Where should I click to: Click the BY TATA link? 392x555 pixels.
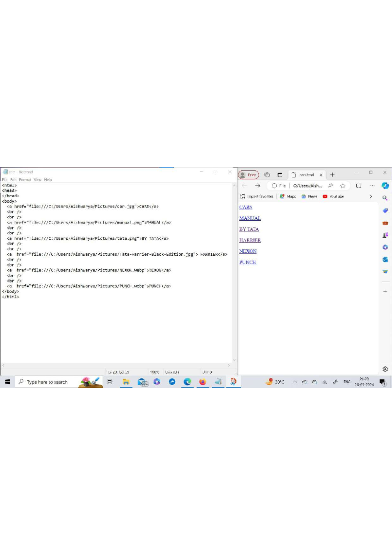249,229
